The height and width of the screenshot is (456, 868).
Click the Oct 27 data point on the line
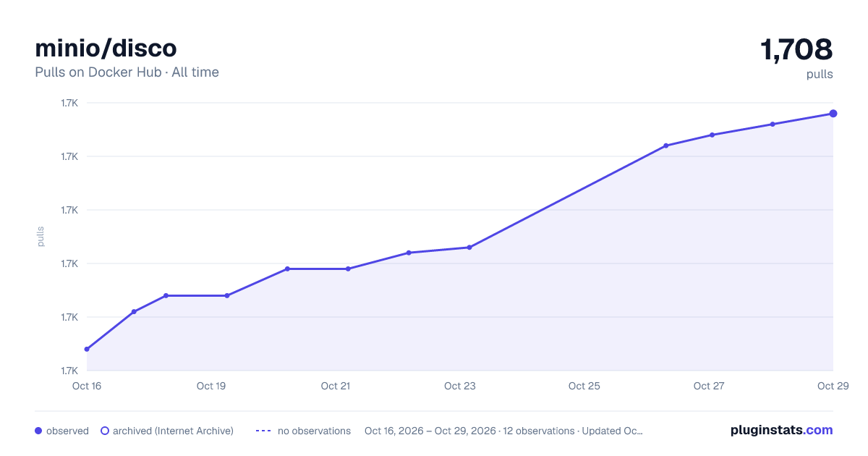[712, 135]
